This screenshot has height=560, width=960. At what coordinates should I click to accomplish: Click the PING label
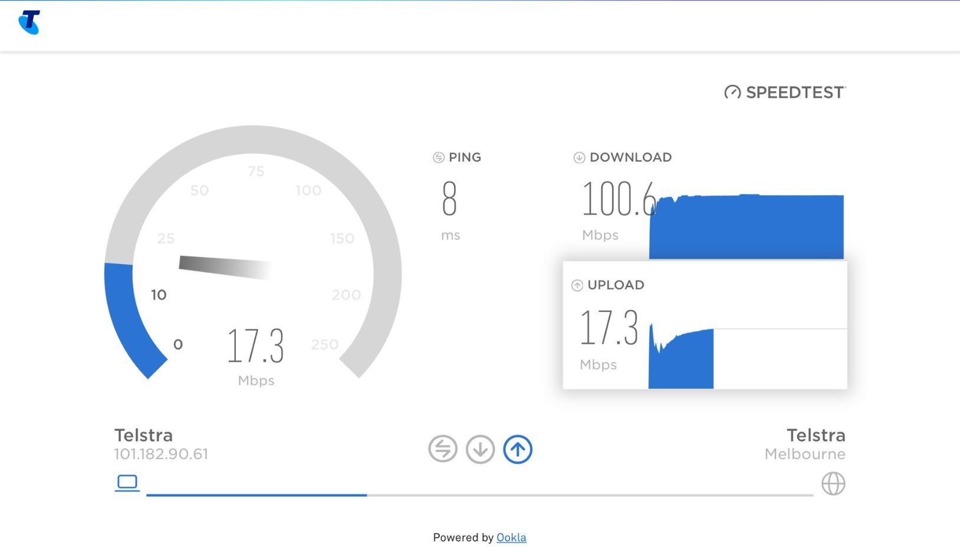coord(465,157)
